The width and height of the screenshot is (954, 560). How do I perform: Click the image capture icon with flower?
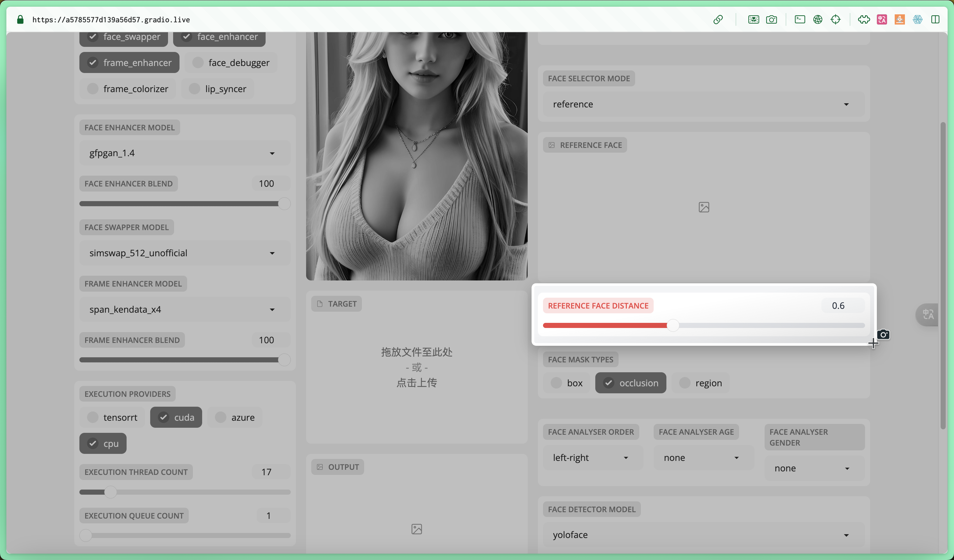(x=753, y=20)
